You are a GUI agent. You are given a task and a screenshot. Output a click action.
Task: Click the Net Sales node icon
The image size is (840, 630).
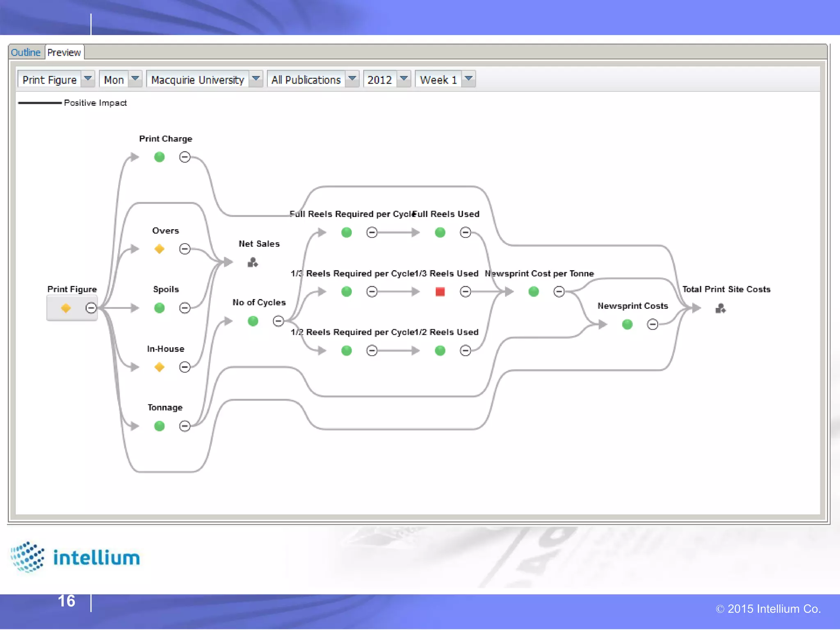coord(253,262)
